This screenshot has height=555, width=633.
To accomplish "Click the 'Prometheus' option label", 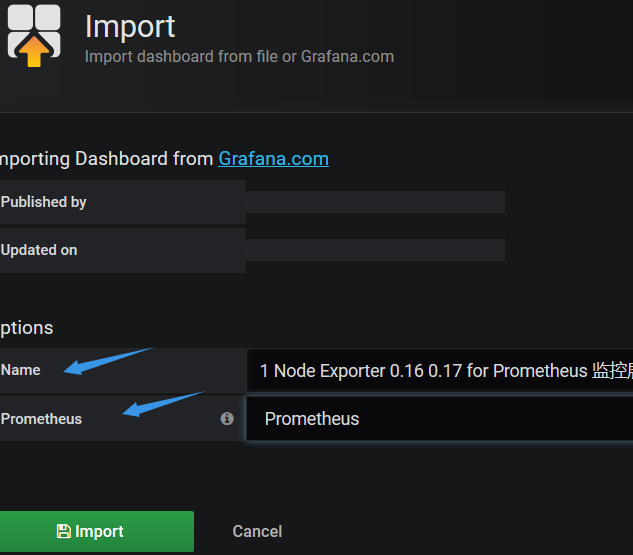I will pos(42,419).
